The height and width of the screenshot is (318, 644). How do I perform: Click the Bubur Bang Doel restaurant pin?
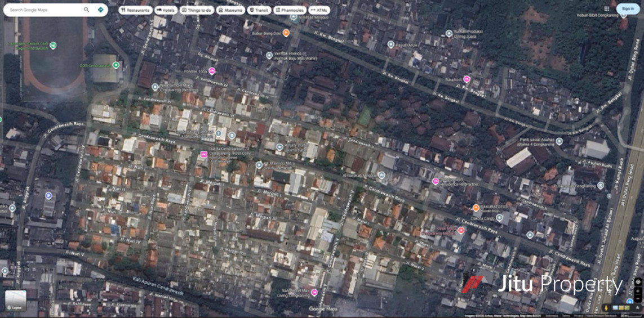tap(286, 33)
